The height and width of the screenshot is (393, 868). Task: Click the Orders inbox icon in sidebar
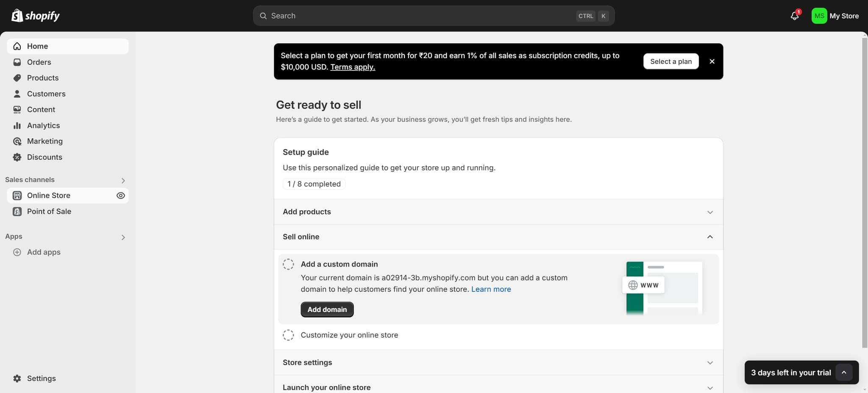click(17, 62)
